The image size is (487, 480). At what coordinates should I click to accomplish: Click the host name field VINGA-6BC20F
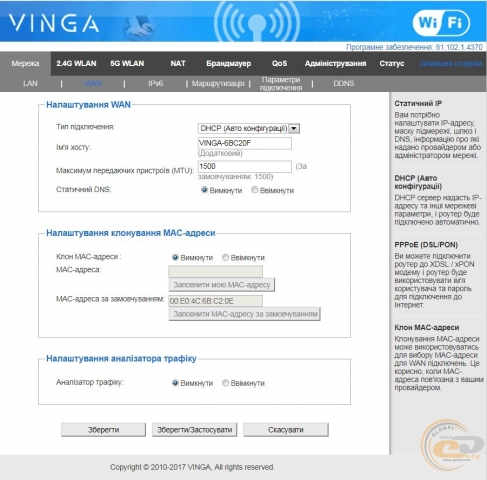245,143
